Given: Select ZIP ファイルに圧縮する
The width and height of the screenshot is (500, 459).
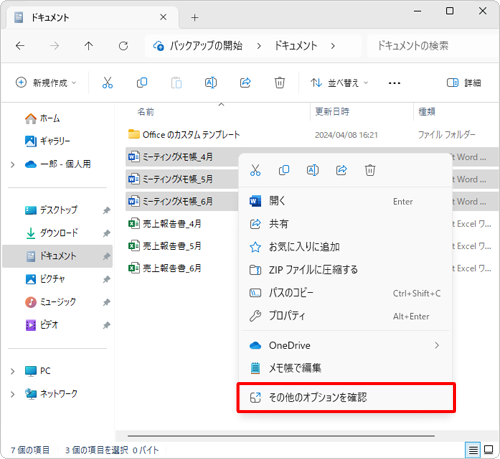Looking at the screenshot, I should (x=345, y=269).
